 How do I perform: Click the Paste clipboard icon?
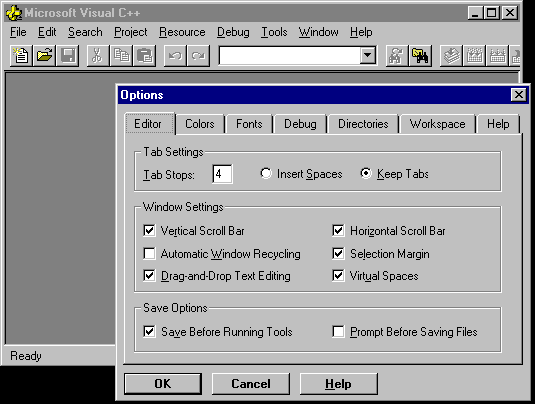click(144, 56)
